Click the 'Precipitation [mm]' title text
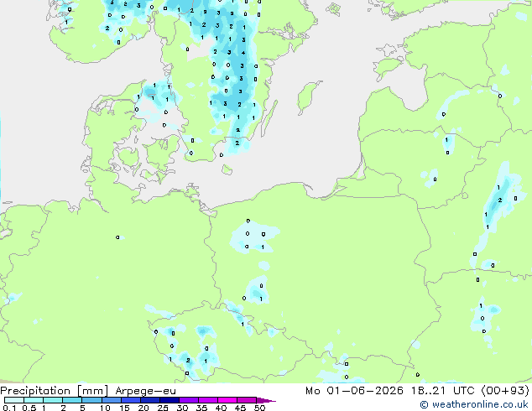This screenshot has height=411, width=532. [55, 391]
